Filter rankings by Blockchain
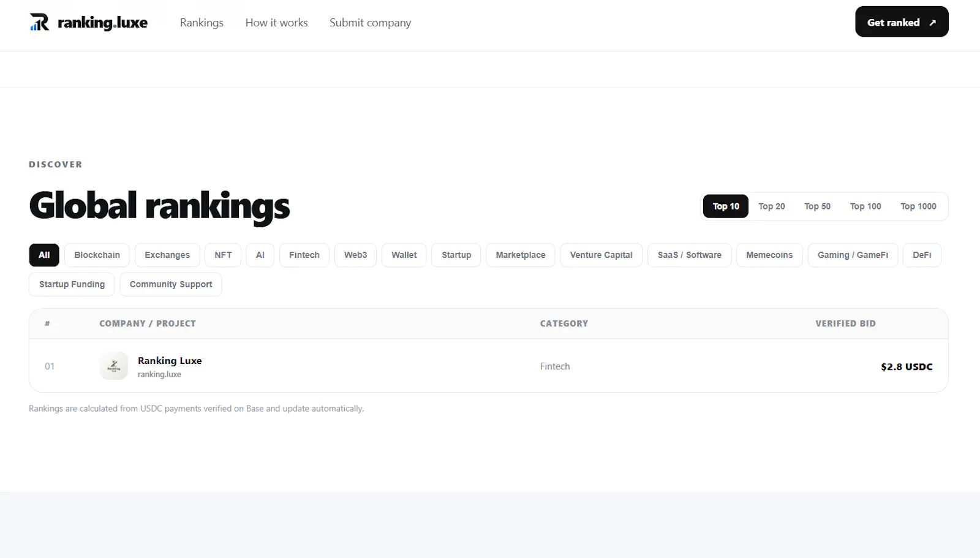Viewport: 980px width, 558px height. (97, 255)
